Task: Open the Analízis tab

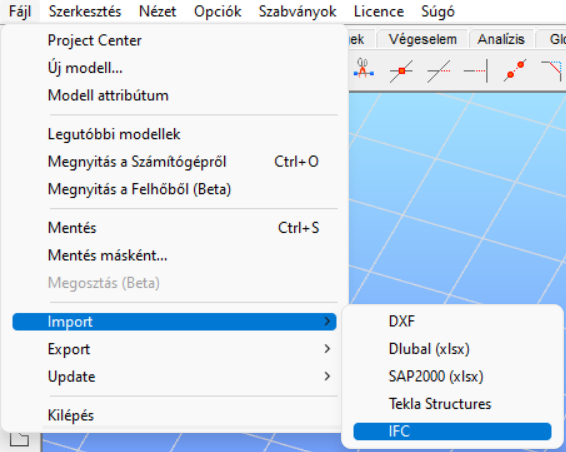Action: [501, 39]
